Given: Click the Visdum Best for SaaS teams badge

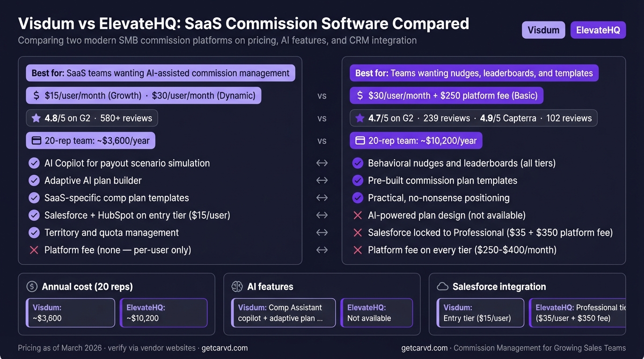Looking at the screenshot, I should [161, 73].
